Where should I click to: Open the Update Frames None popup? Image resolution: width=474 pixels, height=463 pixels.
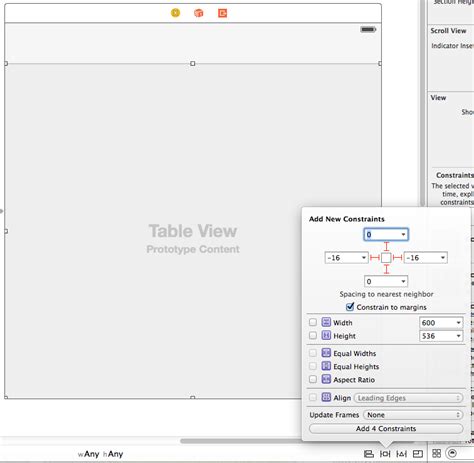coord(413,415)
